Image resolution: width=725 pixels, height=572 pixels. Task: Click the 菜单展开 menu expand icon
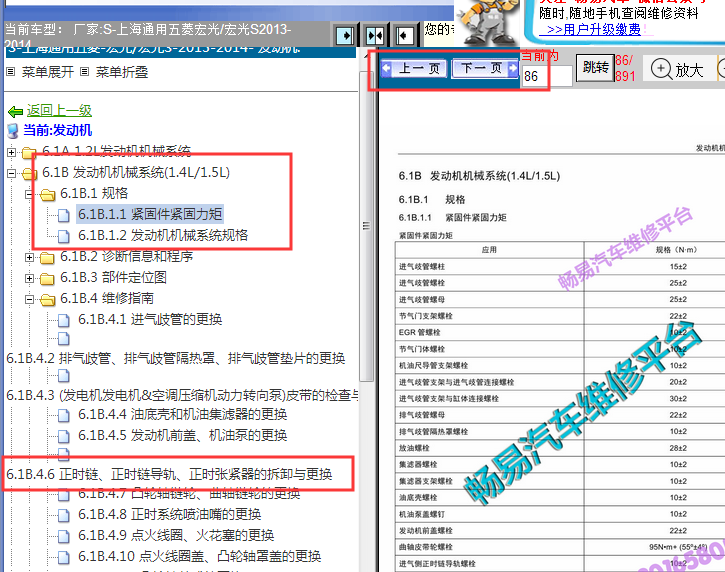coord(11,72)
